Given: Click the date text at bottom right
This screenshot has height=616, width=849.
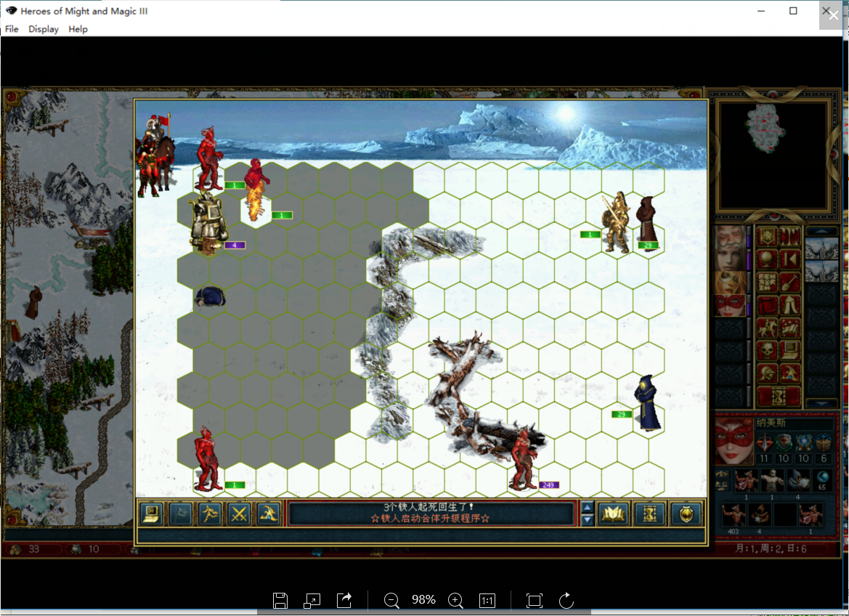Looking at the screenshot, I should click(x=771, y=548).
